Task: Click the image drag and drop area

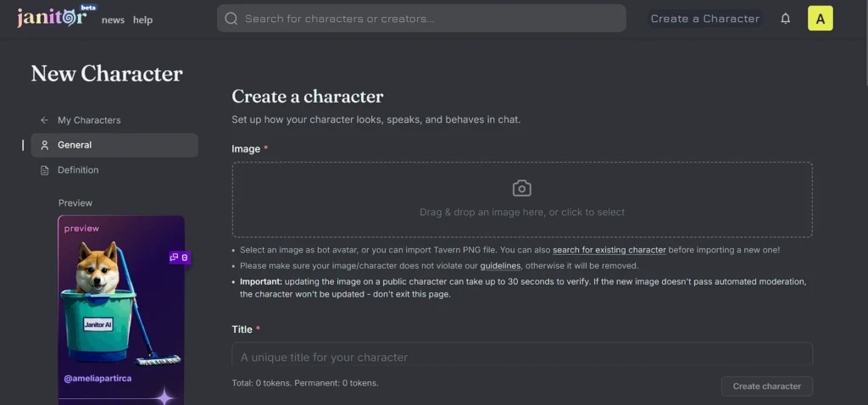Action: pos(522,200)
